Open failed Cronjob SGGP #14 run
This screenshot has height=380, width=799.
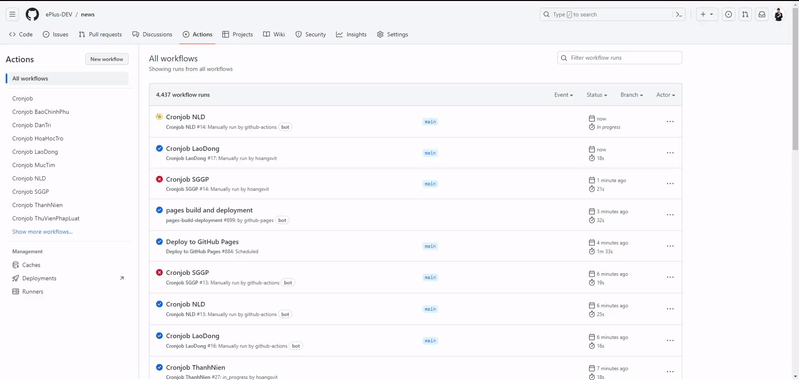click(188, 179)
